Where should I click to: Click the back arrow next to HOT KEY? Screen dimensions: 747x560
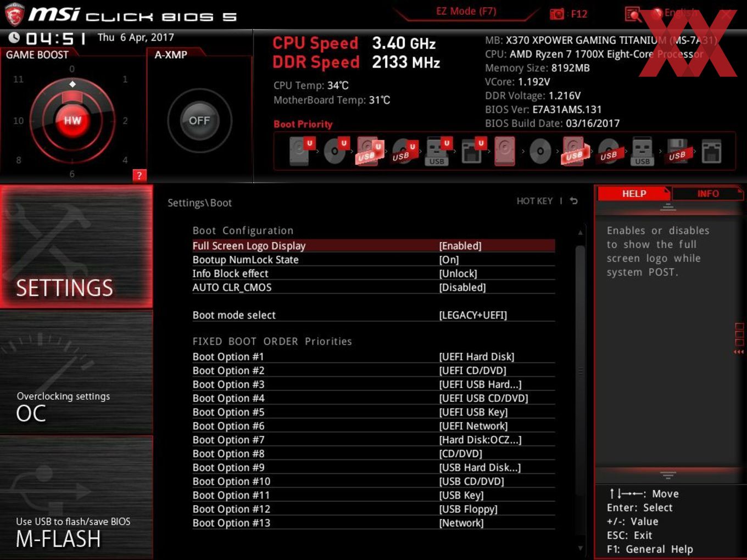pos(573,201)
